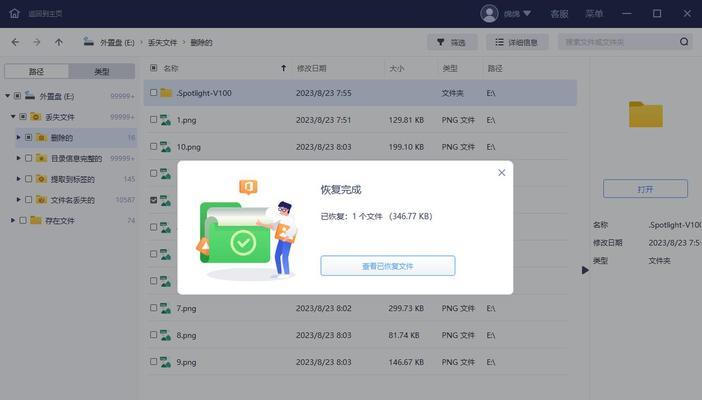This screenshot has height=400, width=702.
Task: Click the 目录信息完整的 folder icon
Action: click(41, 158)
